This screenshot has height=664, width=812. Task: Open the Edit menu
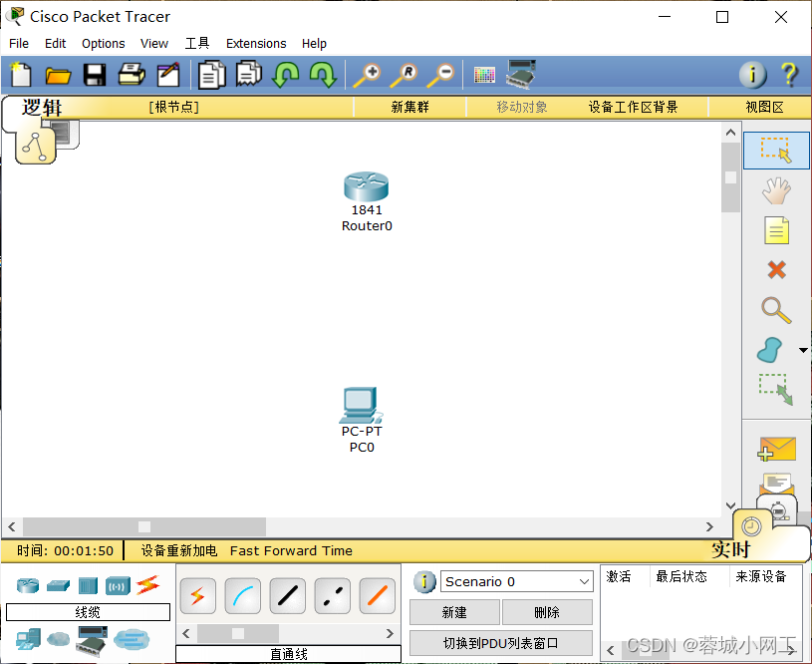(56, 44)
